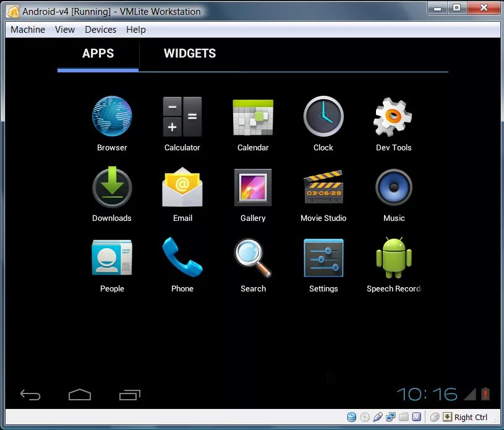Launch Movie Studio app
This screenshot has width=504, height=430.
pos(323,187)
